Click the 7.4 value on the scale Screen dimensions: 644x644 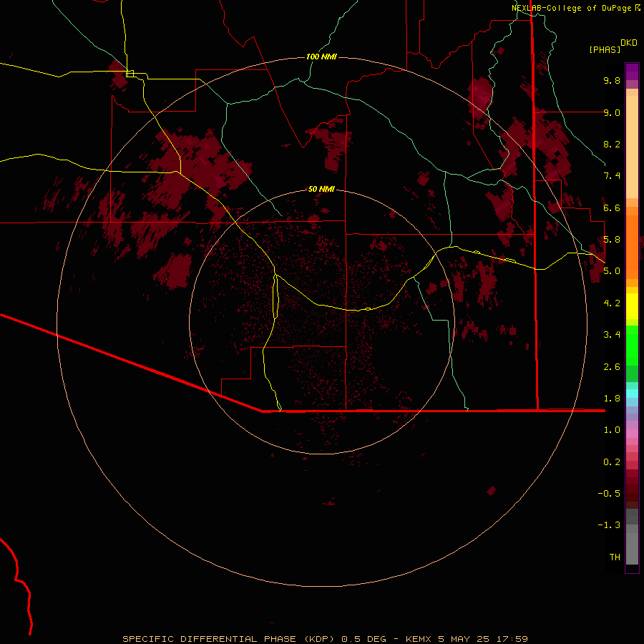pos(612,176)
